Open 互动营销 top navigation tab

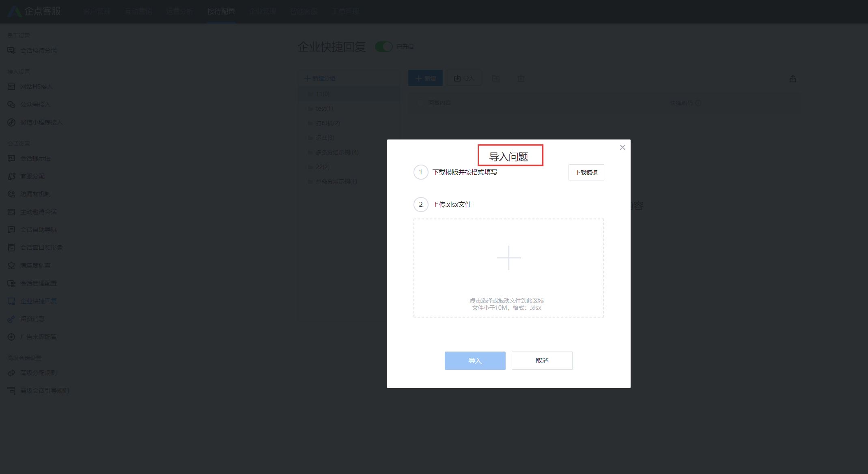pyautogui.click(x=138, y=12)
